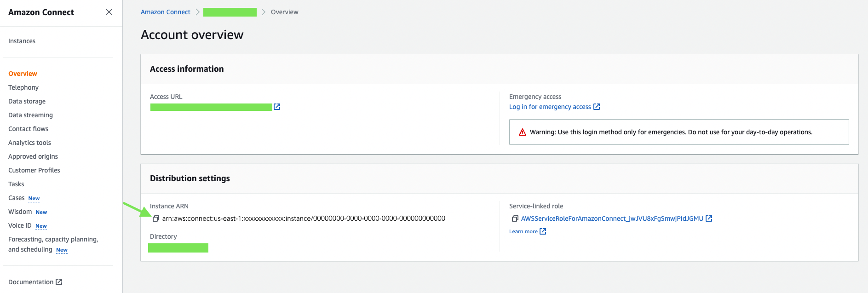Click the redacted Directory value

click(x=178, y=248)
